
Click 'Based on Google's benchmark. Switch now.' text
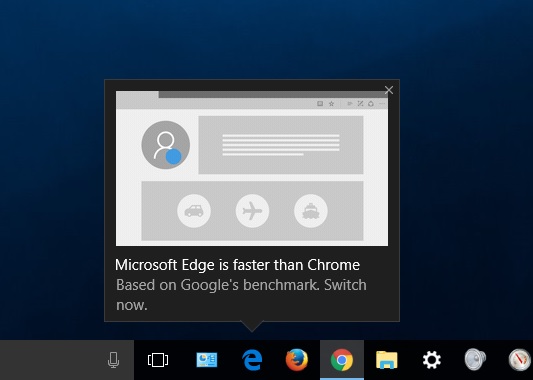pos(241,295)
